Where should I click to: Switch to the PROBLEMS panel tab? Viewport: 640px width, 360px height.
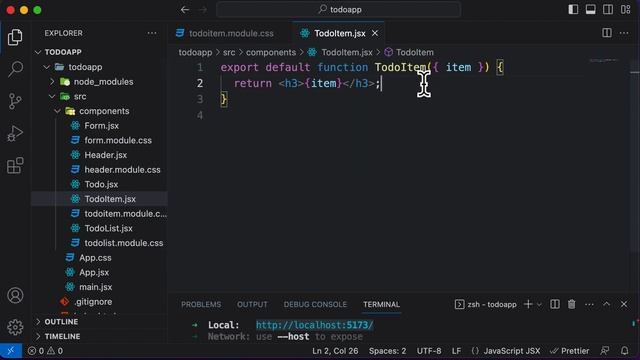(201, 304)
